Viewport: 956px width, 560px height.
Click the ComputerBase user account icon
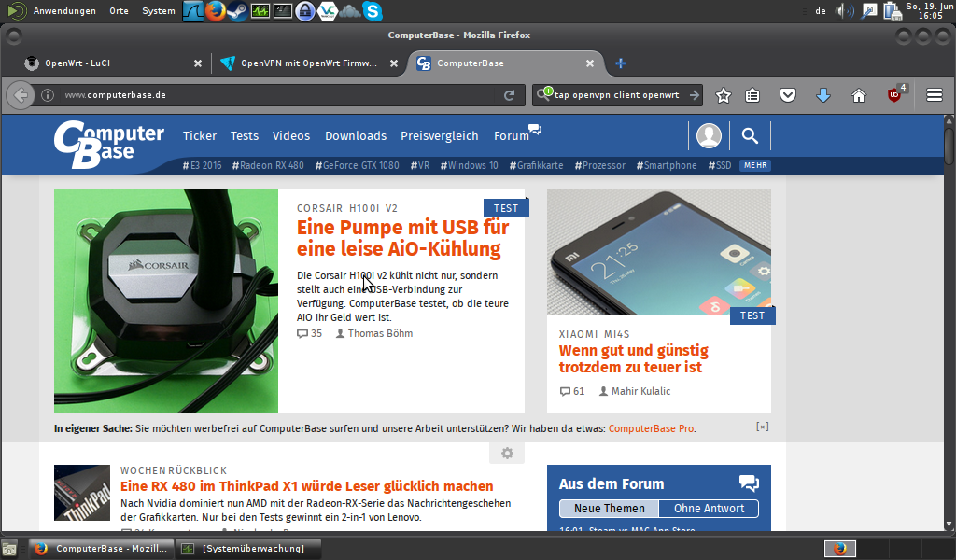pos(709,136)
